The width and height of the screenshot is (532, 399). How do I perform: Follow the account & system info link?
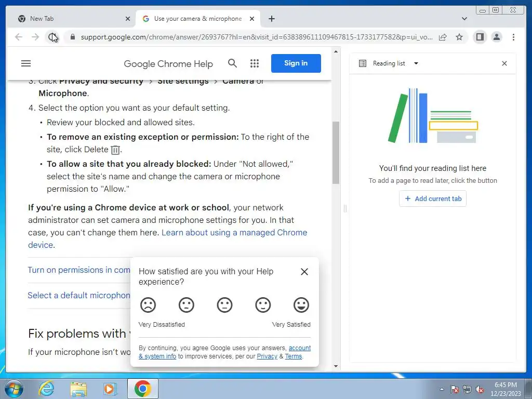(x=300, y=348)
